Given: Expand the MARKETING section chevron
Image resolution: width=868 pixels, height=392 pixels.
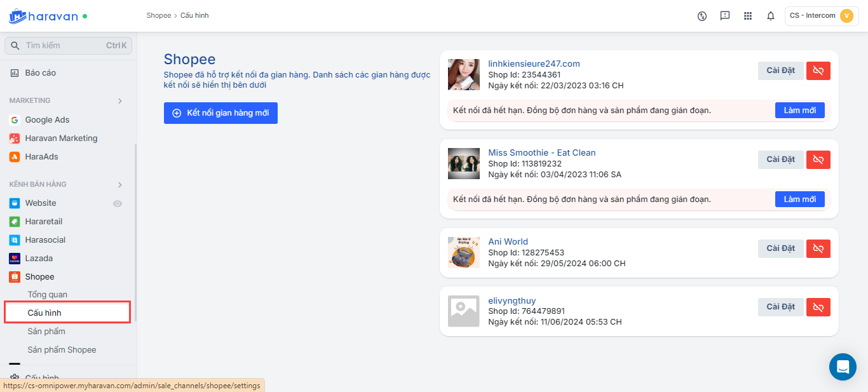Looking at the screenshot, I should (120, 100).
